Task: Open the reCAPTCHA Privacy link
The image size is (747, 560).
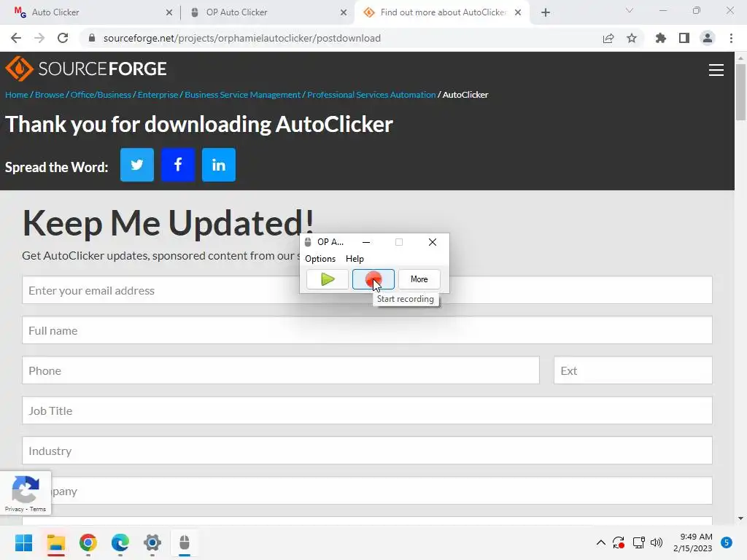Action: [x=15, y=509]
